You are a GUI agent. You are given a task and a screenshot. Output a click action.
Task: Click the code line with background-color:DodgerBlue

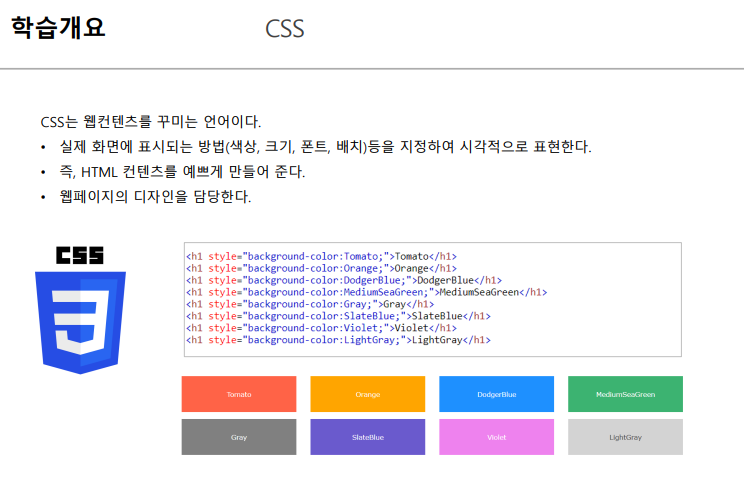click(344, 280)
